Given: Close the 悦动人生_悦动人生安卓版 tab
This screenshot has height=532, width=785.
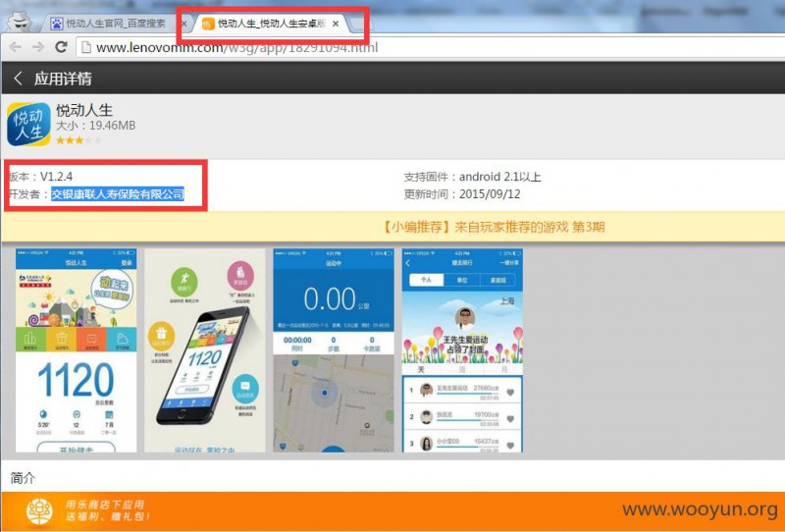Looking at the screenshot, I should pyautogui.click(x=336, y=24).
